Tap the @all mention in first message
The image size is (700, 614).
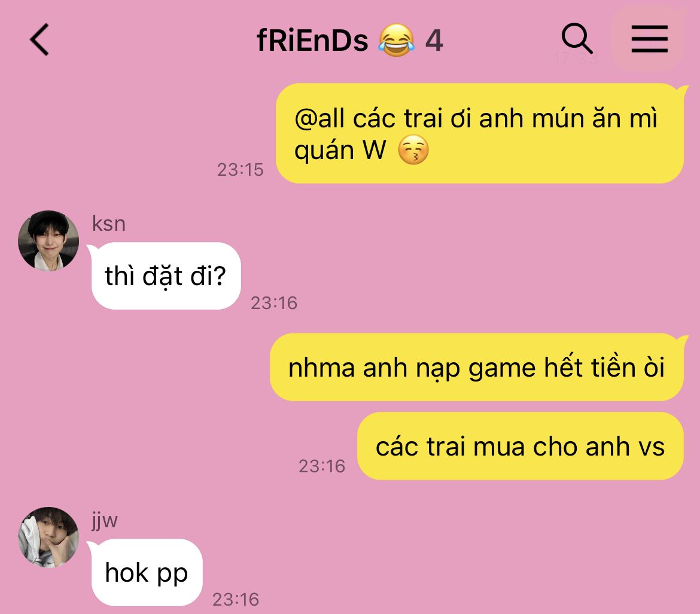tap(319, 119)
